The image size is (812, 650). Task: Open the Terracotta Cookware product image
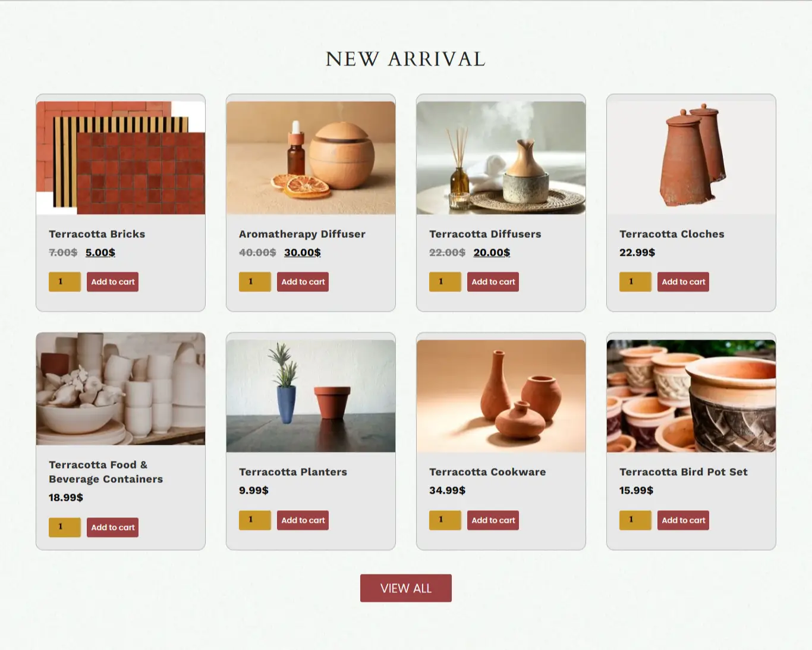[501, 396]
